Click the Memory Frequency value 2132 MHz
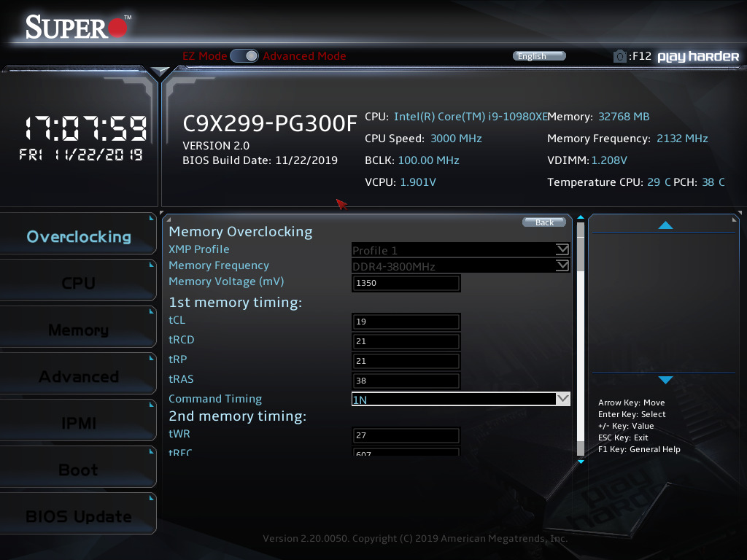 (x=682, y=139)
